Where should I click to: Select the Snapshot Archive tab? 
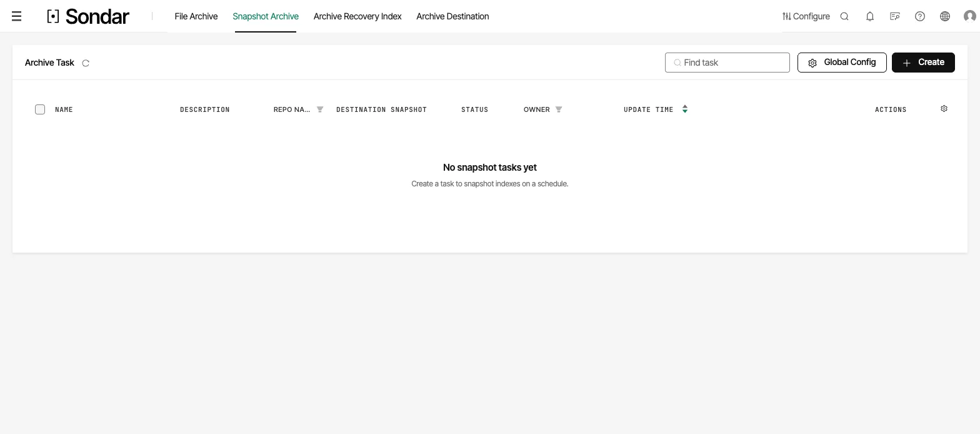click(266, 16)
